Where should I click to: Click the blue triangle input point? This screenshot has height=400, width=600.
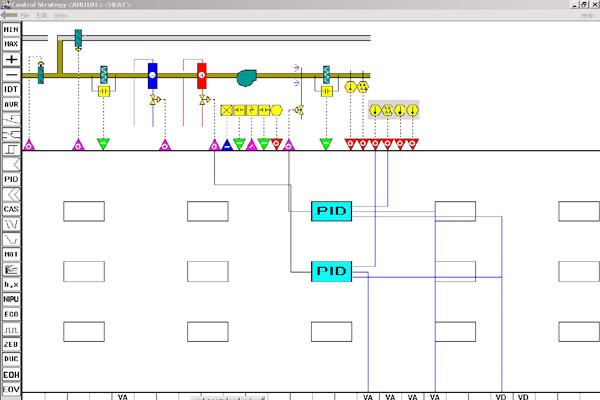click(226, 145)
